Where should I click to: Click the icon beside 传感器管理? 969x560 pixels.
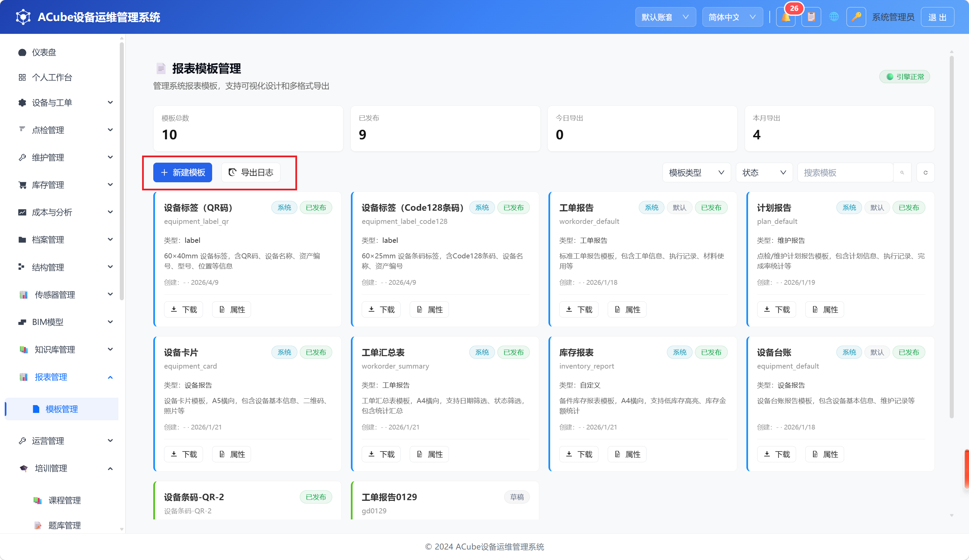tap(23, 295)
